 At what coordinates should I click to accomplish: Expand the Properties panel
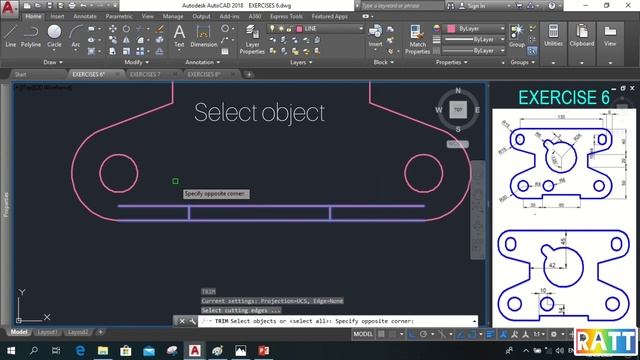coord(451,62)
